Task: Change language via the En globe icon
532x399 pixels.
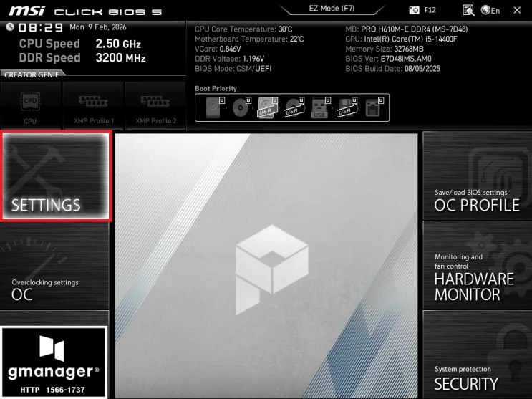Action: [x=490, y=10]
